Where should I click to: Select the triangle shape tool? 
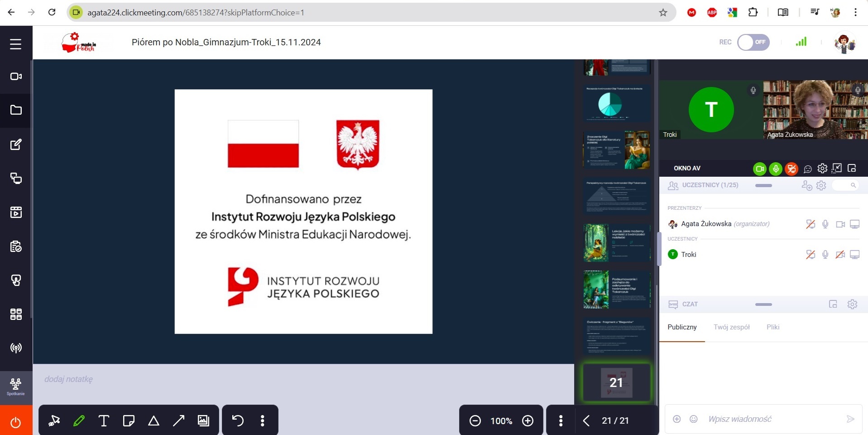(x=153, y=421)
